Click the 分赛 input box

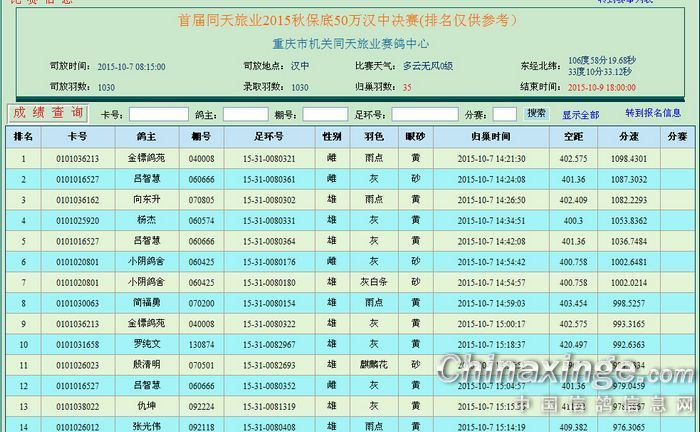505,115
